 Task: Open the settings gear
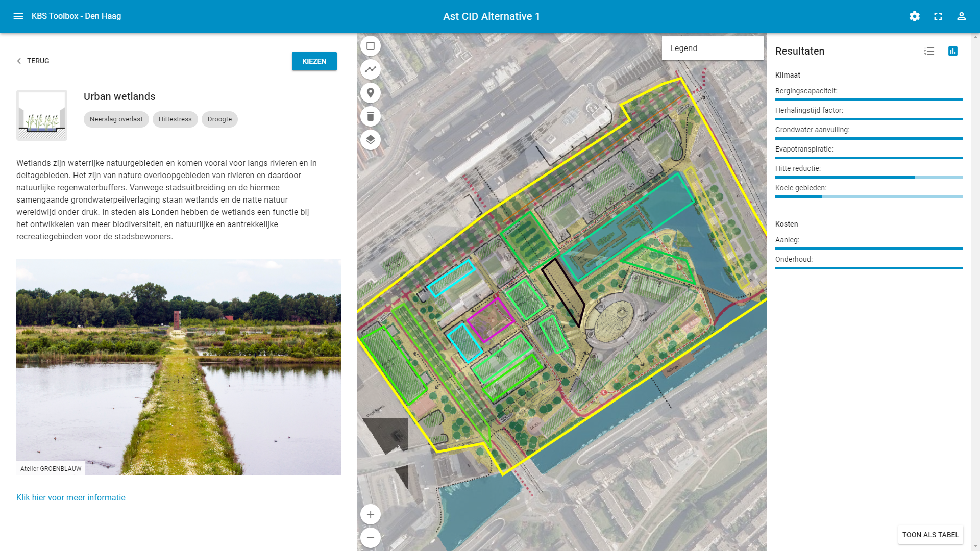[x=915, y=16]
